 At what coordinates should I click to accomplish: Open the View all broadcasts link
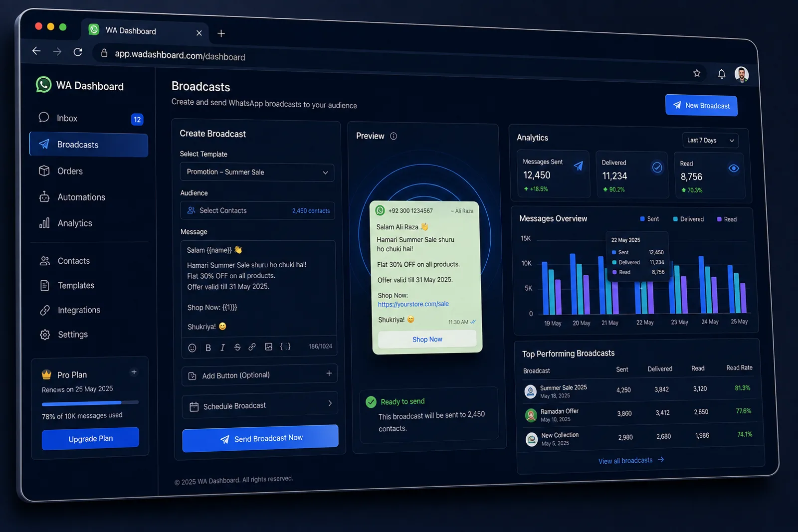point(631,460)
